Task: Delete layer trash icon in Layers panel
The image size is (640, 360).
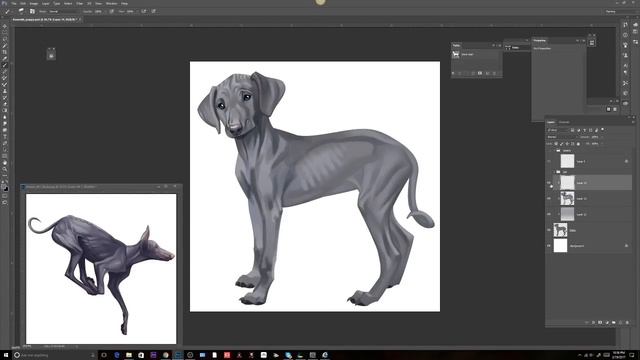Action: point(627,322)
